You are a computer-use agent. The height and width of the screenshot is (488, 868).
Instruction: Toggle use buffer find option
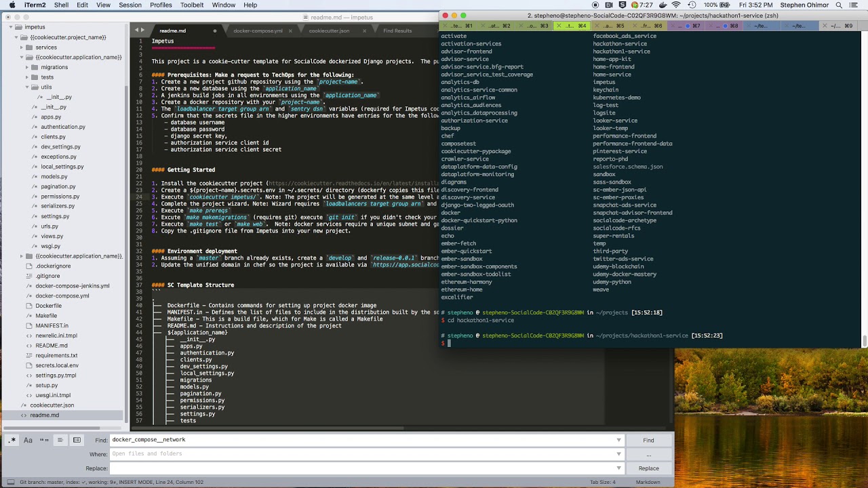(77, 440)
